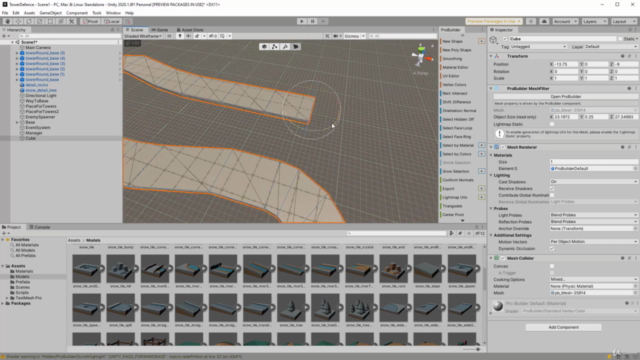640x360 pixels.
Task: Toggle the Convex checkbox in Mesh Collider
Action: point(552,266)
